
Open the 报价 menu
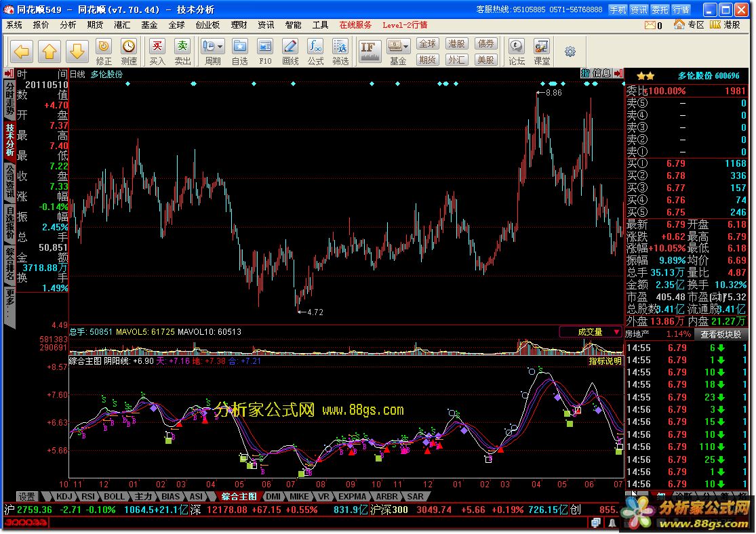(41, 25)
